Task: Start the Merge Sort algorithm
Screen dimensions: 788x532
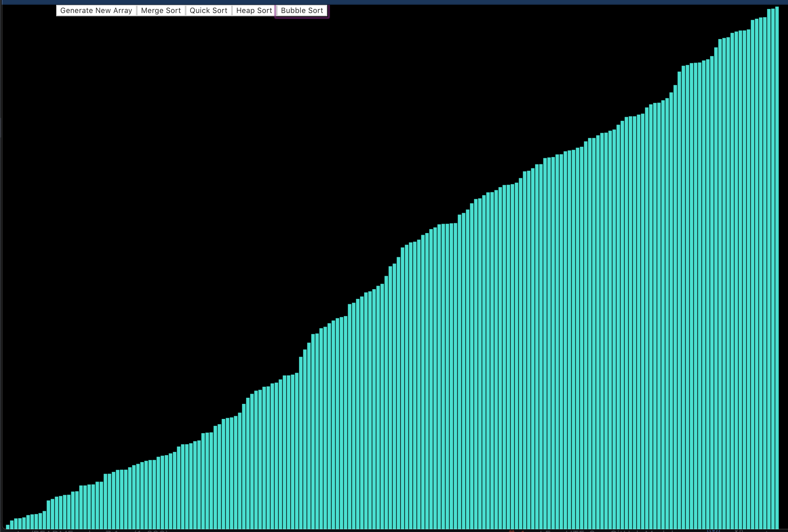Action: click(161, 11)
